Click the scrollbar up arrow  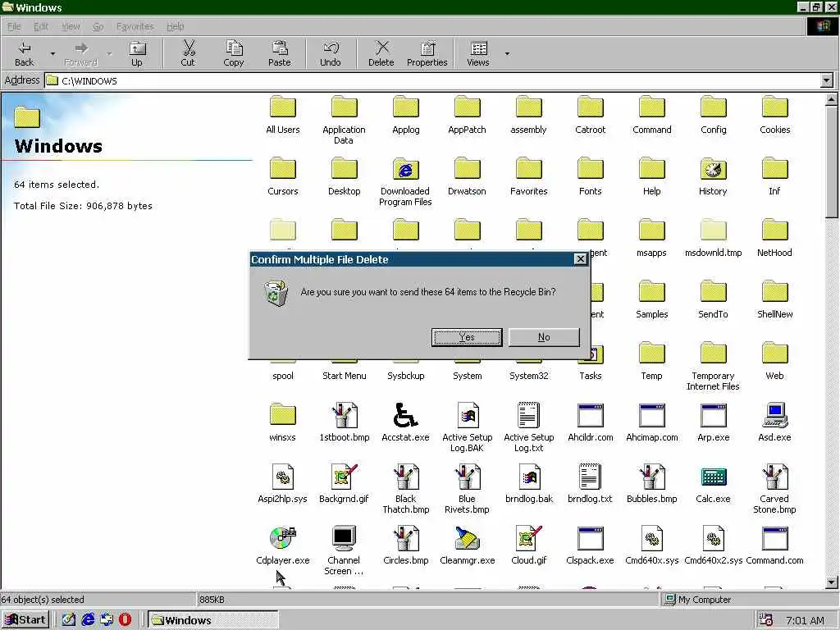(831, 99)
